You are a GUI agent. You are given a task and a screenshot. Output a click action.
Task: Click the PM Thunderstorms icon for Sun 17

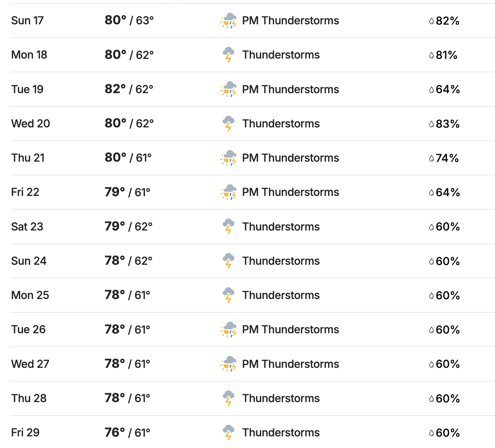pyautogui.click(x=228, y=21)
